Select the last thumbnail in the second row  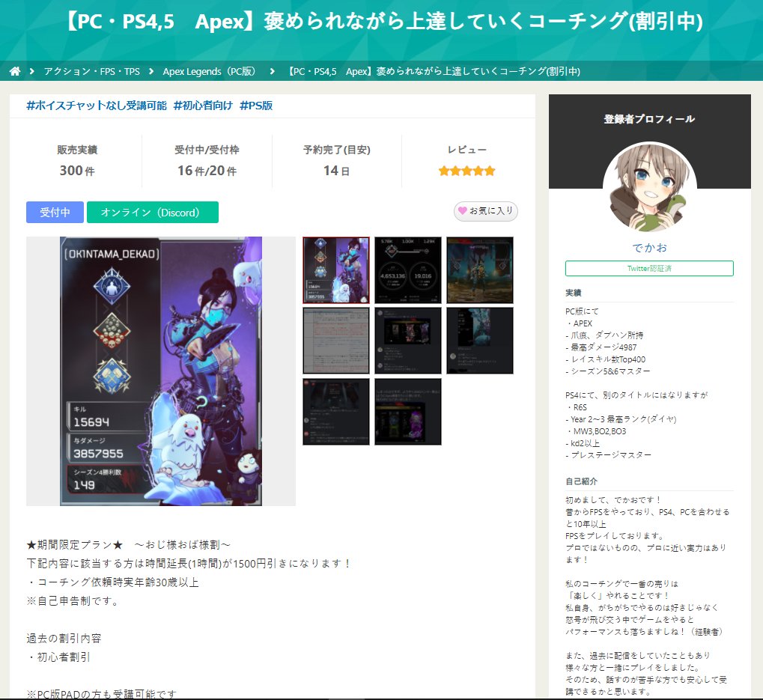pos(480,341)
